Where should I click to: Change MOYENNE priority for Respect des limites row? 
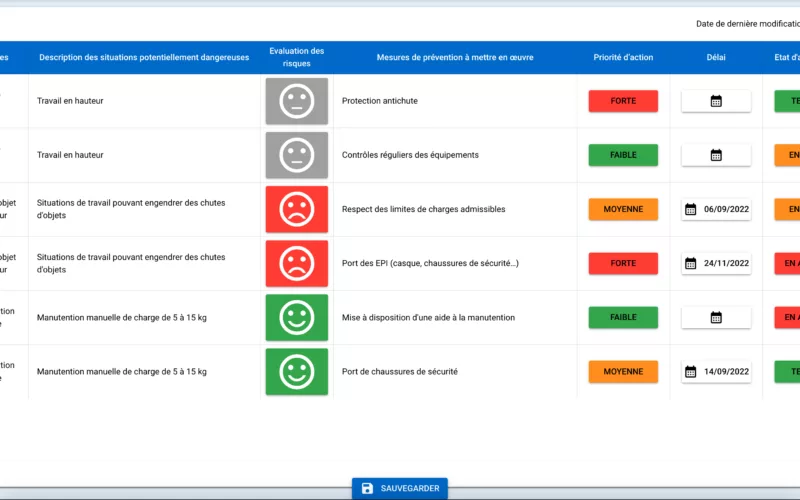coord(623,209)
